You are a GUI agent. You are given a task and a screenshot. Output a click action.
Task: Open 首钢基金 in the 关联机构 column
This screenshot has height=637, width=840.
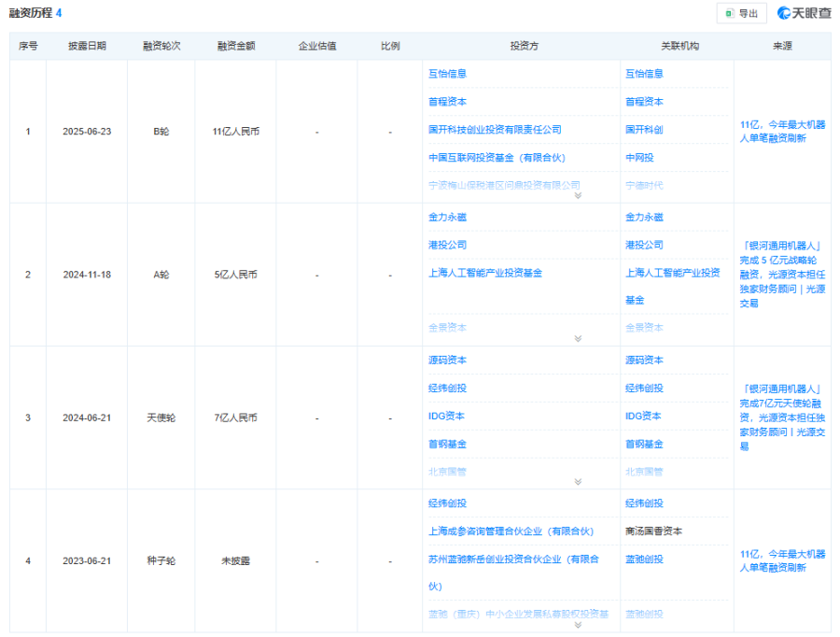click(x=644, y=444)
